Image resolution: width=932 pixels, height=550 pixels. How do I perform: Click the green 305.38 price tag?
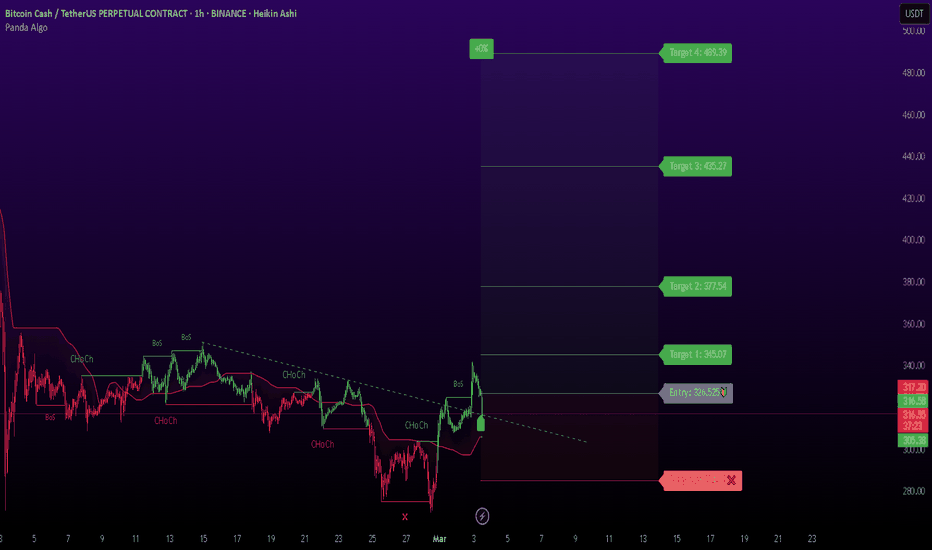point(913,440)
